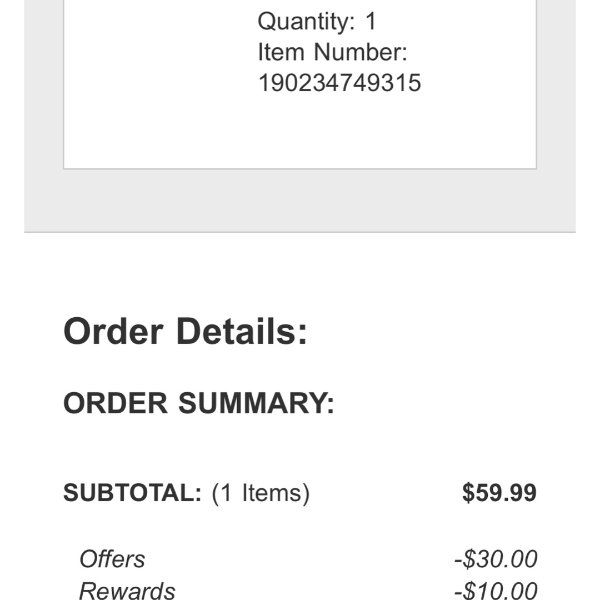Select the Quantity label text
This screenshot has width=600, height=600.
(x=307, y=22)
